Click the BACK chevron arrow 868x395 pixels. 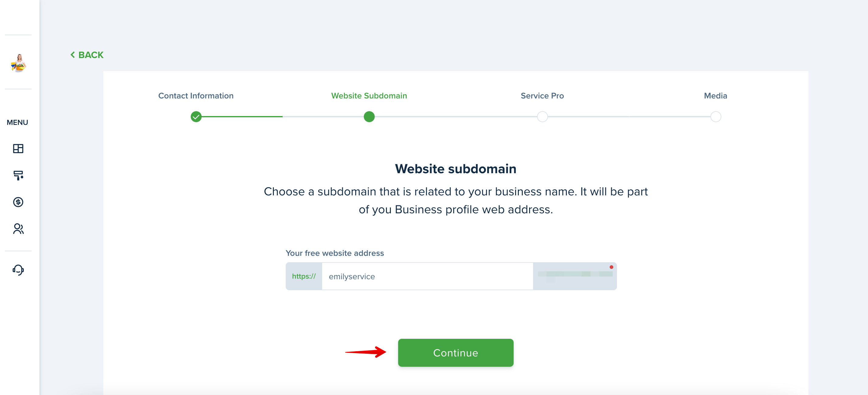click(x=72, y=55)
